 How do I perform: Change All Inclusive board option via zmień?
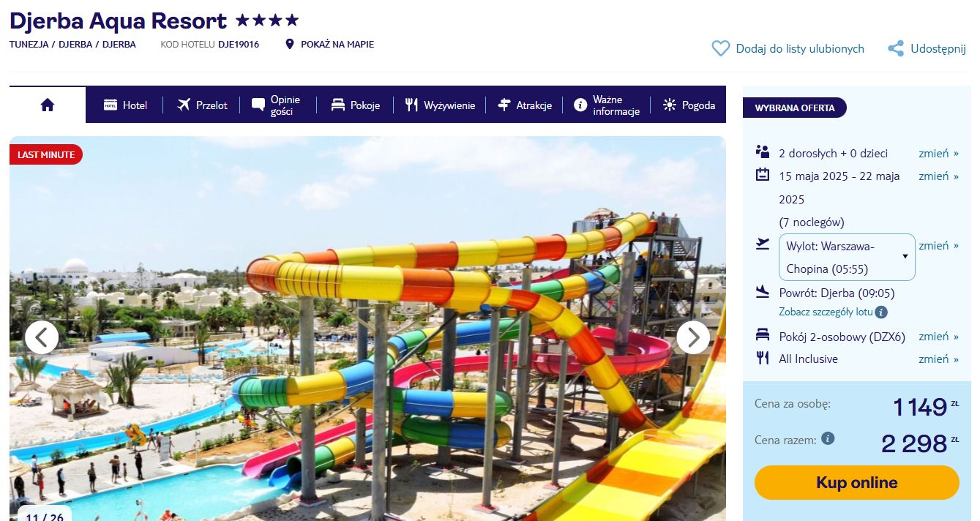tap(938, 359)
